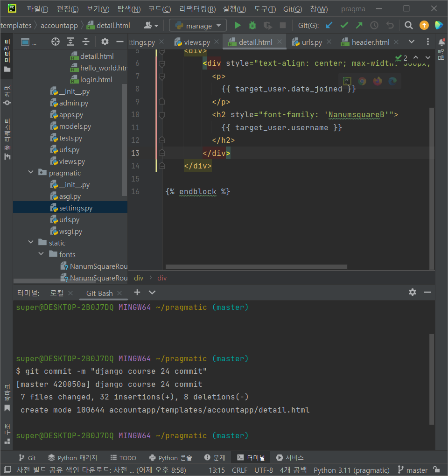Preview page in Chrome browser icon

[x=362, y=81]
